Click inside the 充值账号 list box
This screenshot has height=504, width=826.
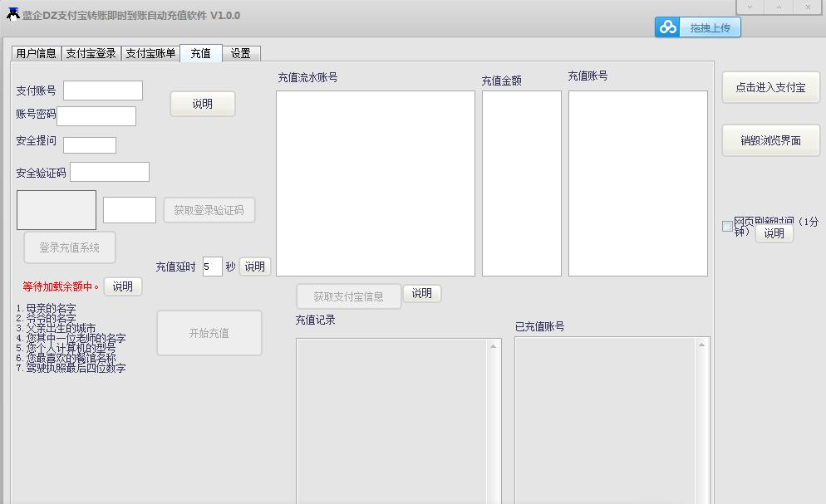tap(638, 183)
